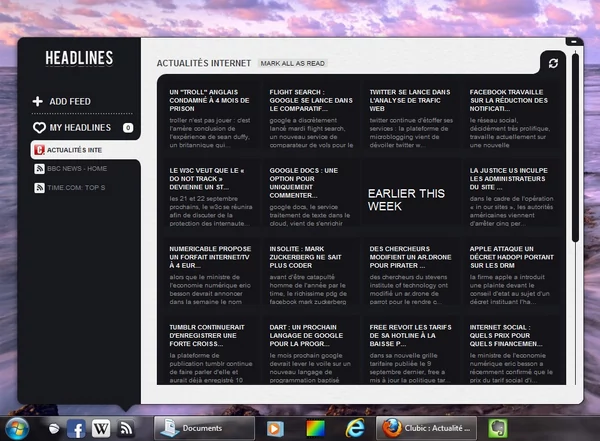This screenshot has width=600, height=441.
Task: Open Documents window from taskbar
Action: click(x=204, y=428)
